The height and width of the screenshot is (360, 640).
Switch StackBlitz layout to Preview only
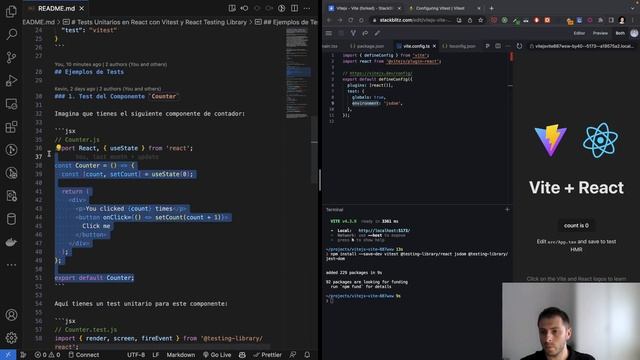click(x=600, y=33)
